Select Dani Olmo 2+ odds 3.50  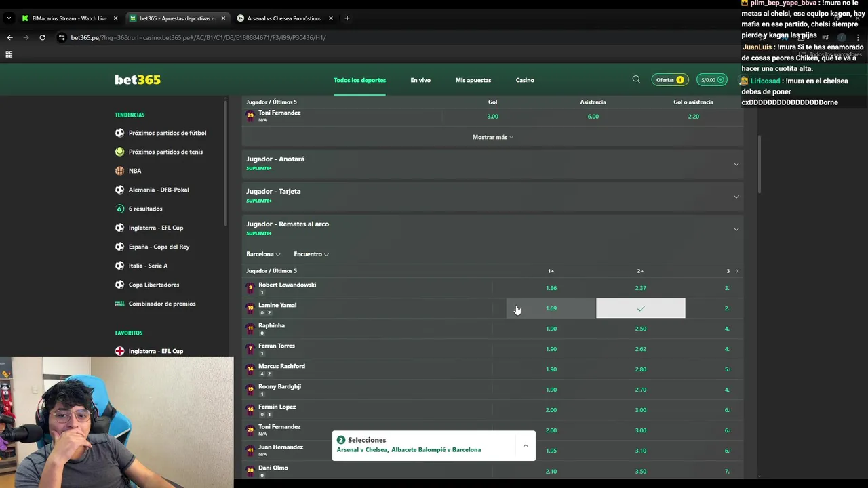point(641,471)
